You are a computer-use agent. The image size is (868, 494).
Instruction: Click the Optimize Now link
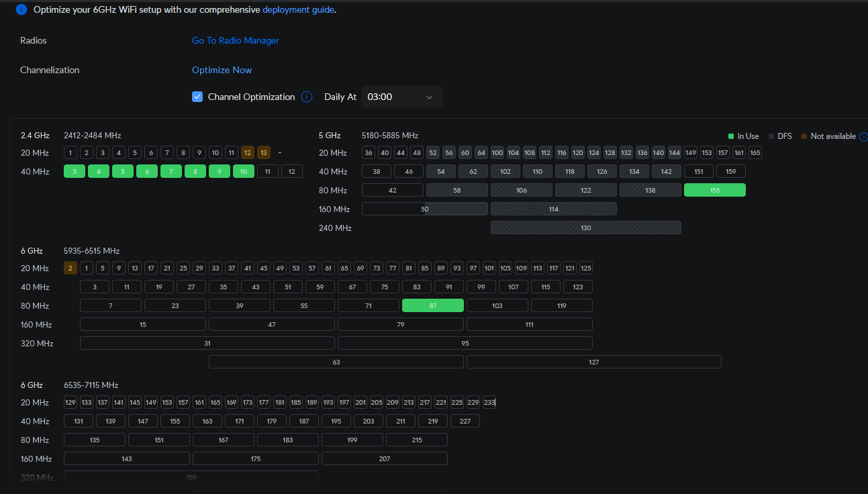pos(222,70)
